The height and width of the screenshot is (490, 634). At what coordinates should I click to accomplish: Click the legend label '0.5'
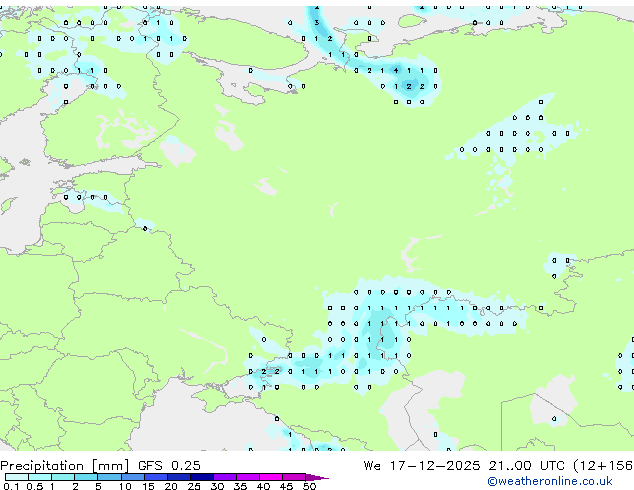tap(35, 486)
